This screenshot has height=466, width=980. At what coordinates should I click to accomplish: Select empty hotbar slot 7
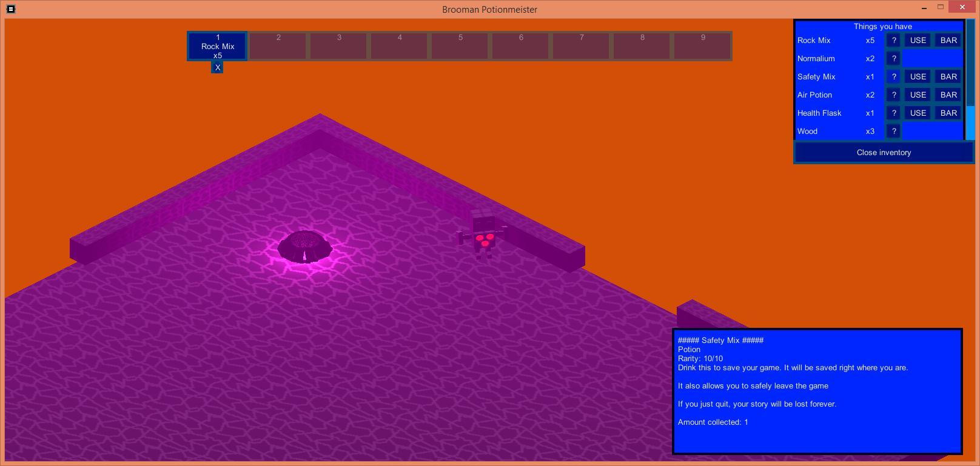582,46
